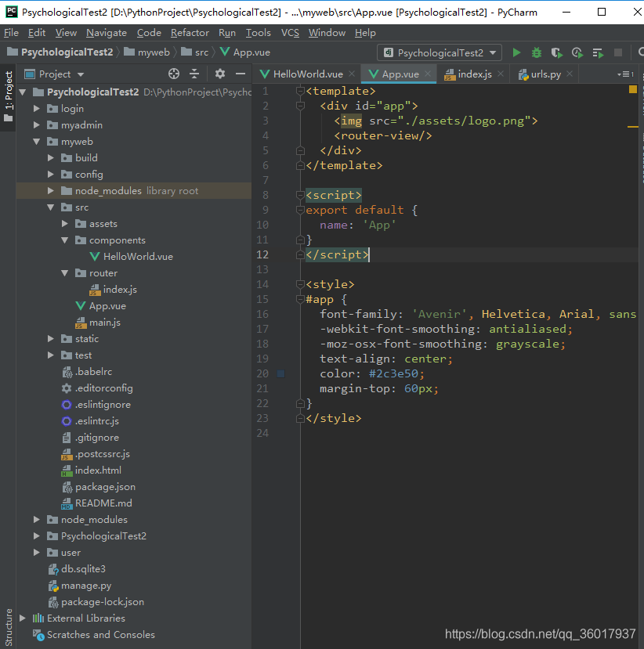Run the PsychologicalTest2 configuration
Image resolution: width=644 pixels, height=649 pixels.
click(516, 52)
